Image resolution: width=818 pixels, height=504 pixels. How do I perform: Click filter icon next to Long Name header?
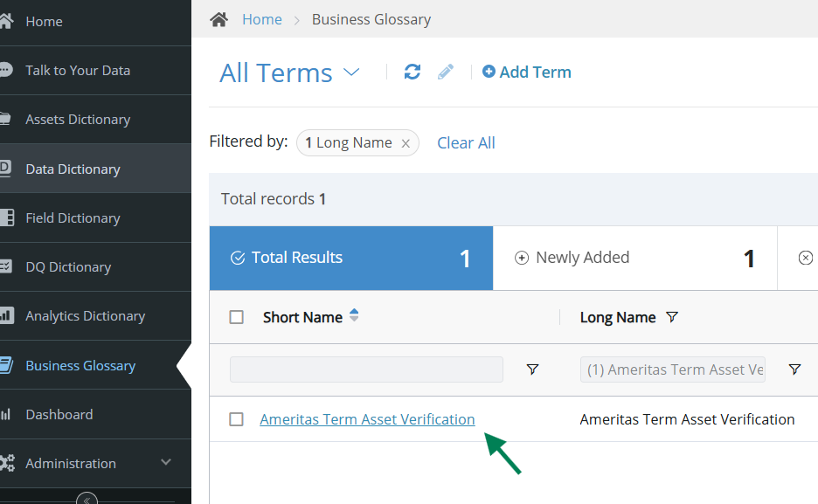(672, 317)
